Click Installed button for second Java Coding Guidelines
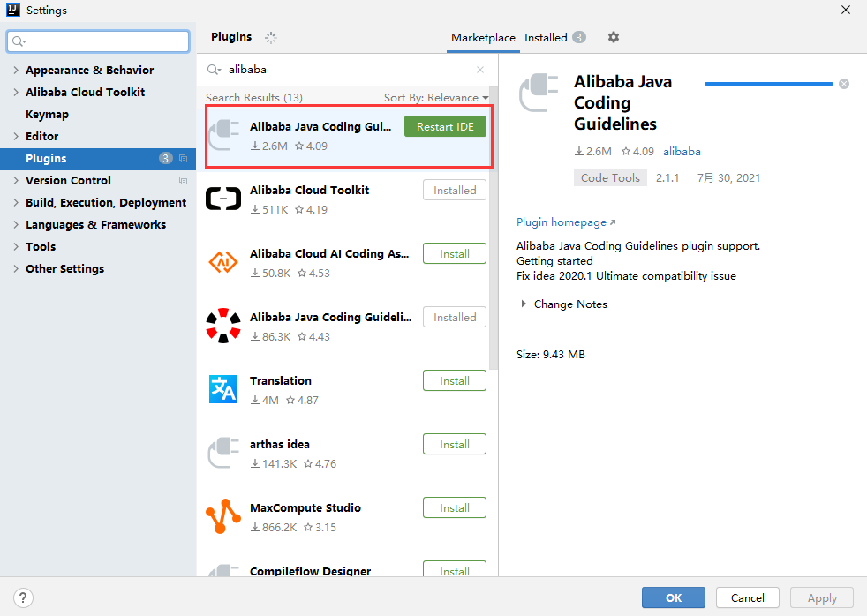867x616 pixels. (x=455, y=317)
